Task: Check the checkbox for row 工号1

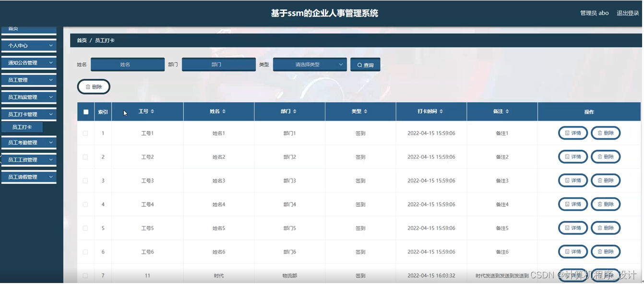Action: (85, 133)
